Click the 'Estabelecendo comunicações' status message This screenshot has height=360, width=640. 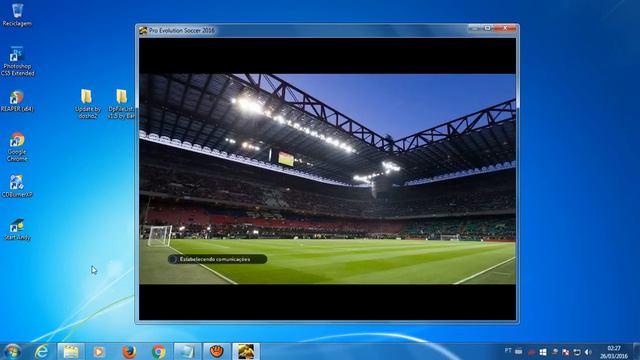click(x=218, y=259)
